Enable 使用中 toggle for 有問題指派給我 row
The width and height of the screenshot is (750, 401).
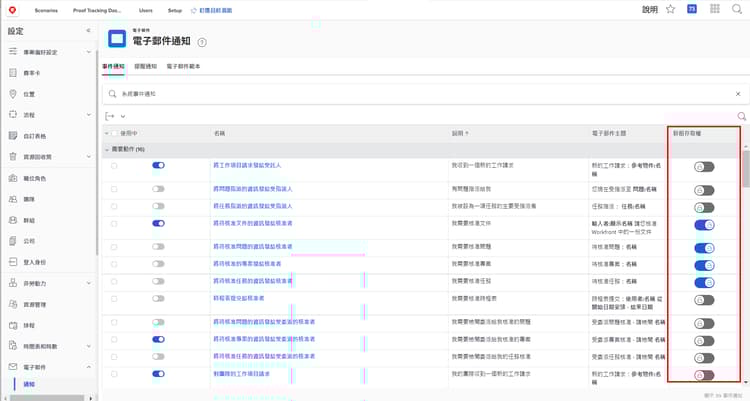(158, 189)
